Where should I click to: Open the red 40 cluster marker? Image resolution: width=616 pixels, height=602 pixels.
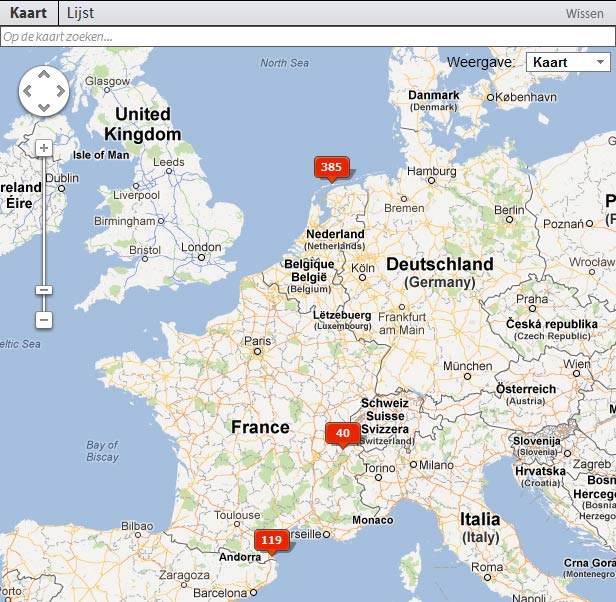[x=342, y=433]
